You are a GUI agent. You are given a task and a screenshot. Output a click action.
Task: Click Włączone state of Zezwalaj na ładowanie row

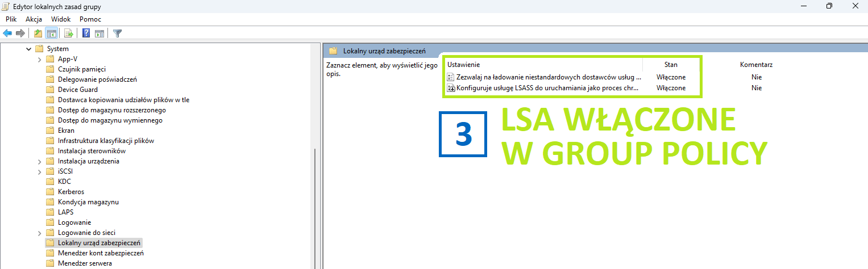tap(671, 77)
